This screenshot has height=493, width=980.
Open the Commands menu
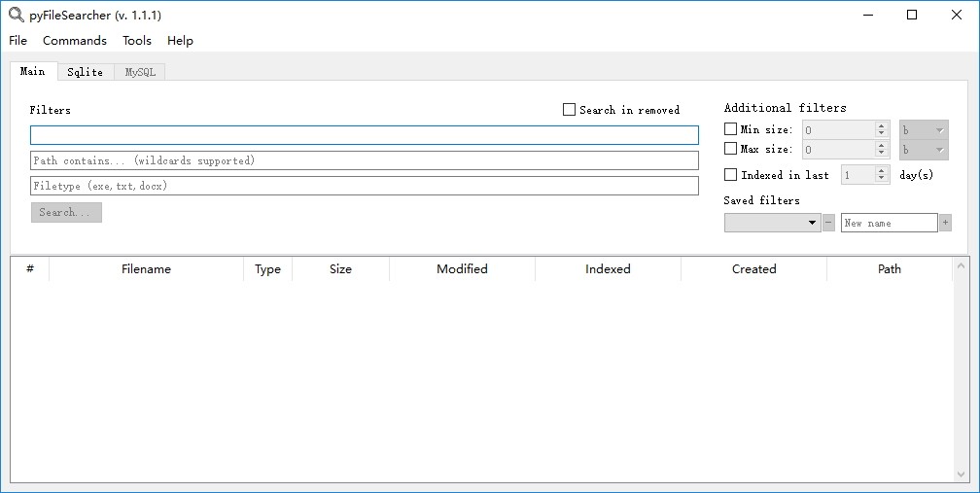click(74, 41)
